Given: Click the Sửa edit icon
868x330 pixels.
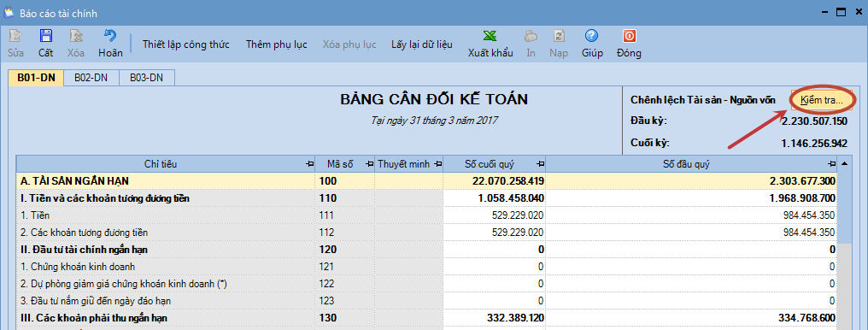Looking at the screenshot, I should coord(15,37).
